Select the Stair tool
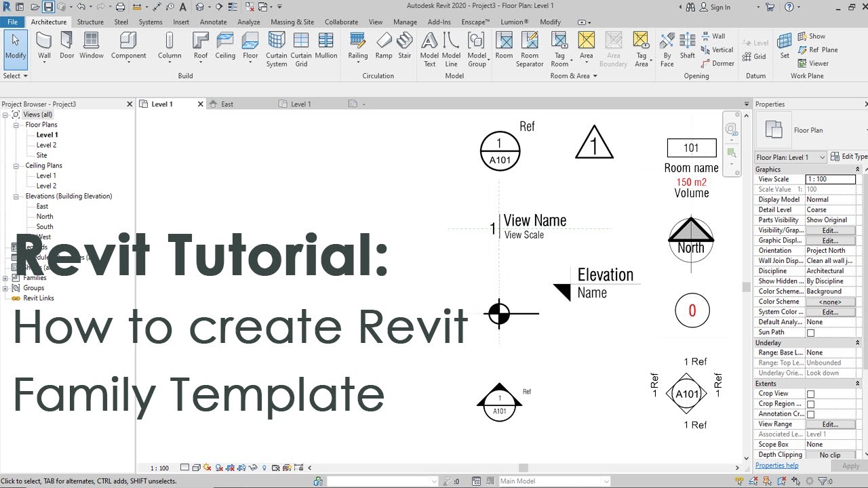The width and height of the screenshot is (868, 488). (x=405, y=47)
